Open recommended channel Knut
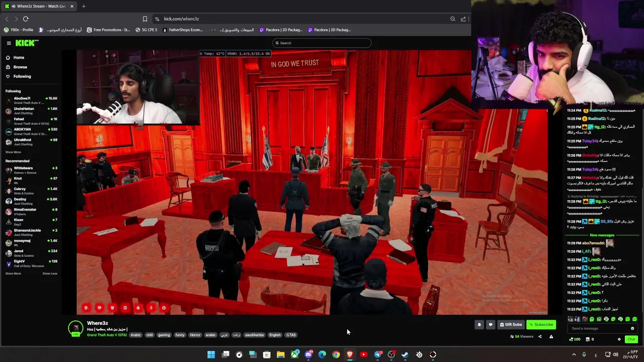Viewport: 644px width, 362px height. pos(31,180)
